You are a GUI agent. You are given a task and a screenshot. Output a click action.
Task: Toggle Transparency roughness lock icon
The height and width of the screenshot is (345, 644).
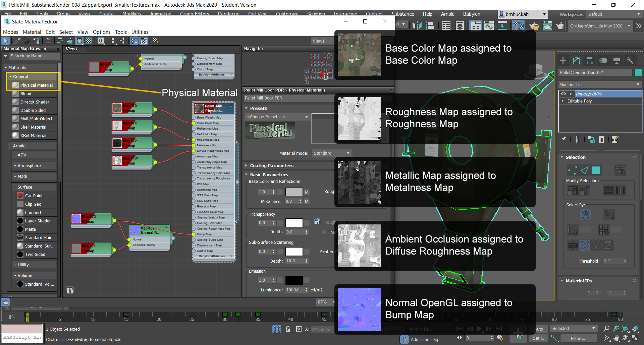317,221
